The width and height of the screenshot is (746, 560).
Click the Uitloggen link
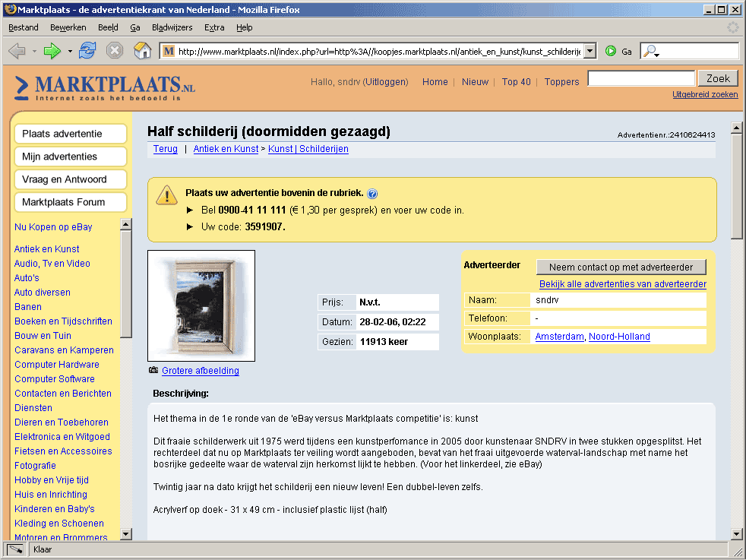[x=385, y=82]
